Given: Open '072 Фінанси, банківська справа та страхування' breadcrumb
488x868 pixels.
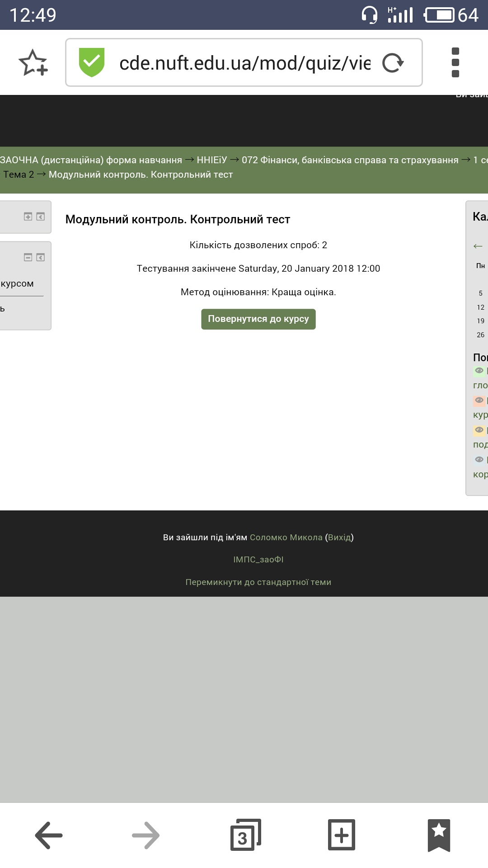Looking at the screenshot, I should pos(350,160).
